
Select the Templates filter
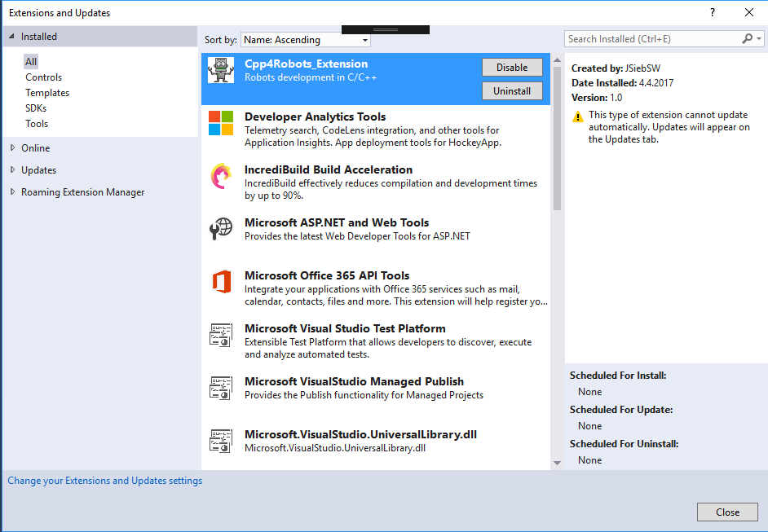point(47,93)
